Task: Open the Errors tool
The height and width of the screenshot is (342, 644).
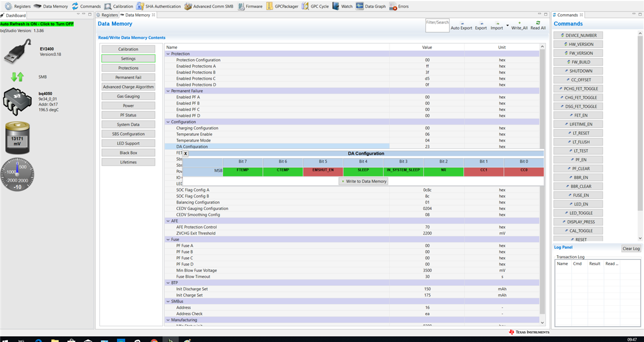Action: click(x=399, y=6)
